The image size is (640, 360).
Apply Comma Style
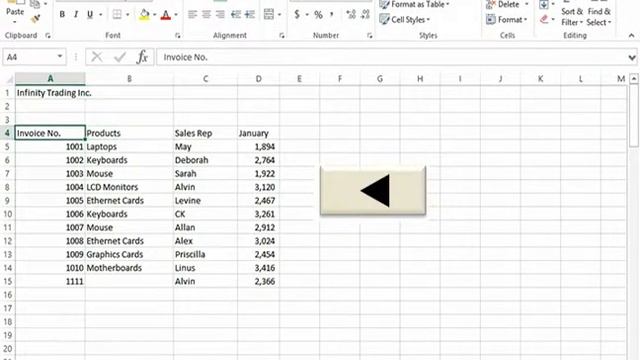point(332,15)
